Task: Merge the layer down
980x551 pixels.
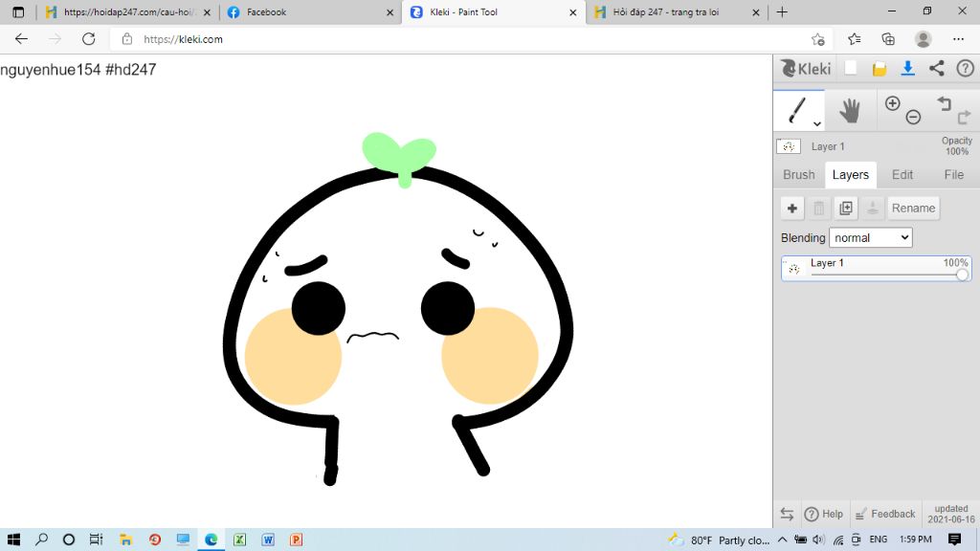Action: pyautogui.click(x=873, y=208)
